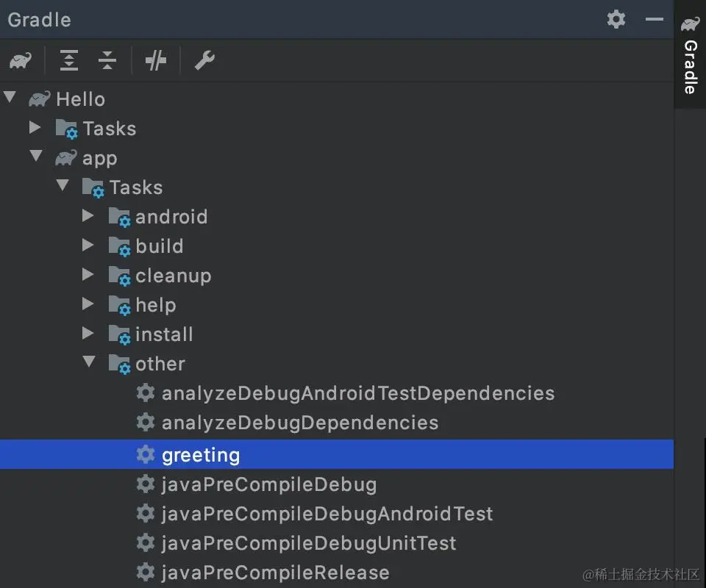Click gear icon beside analyzeDebugDependencies

click(x=146, y=422)
